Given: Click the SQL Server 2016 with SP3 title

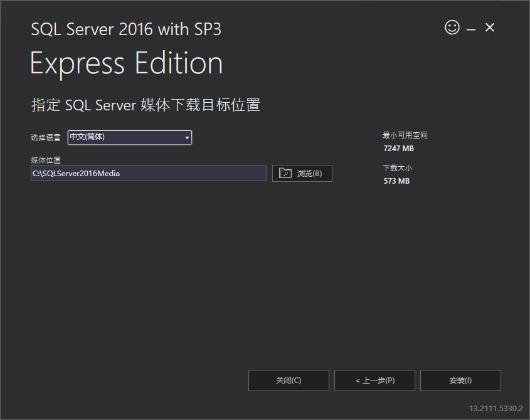Looking at the screenshot, I should point(126,29).
